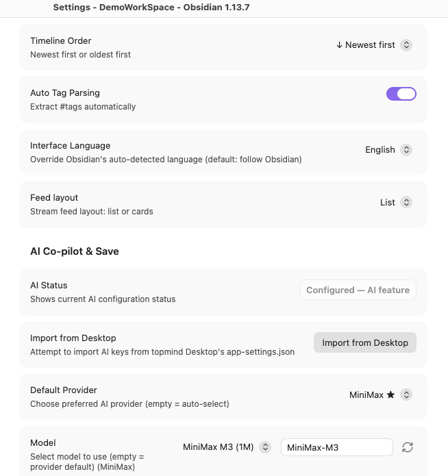
Task: Click the 'Select model to use' description text
Action: tap(87, 462)
